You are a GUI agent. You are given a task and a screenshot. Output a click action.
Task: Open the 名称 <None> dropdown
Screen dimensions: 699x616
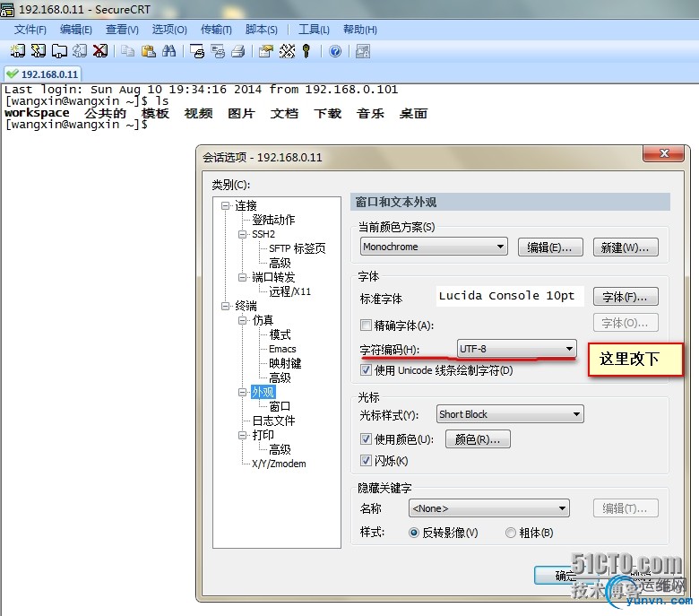pos(489,508)
